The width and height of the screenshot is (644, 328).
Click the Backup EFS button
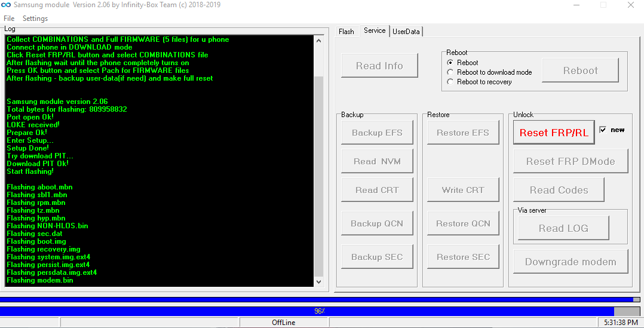tap(377, 133)
